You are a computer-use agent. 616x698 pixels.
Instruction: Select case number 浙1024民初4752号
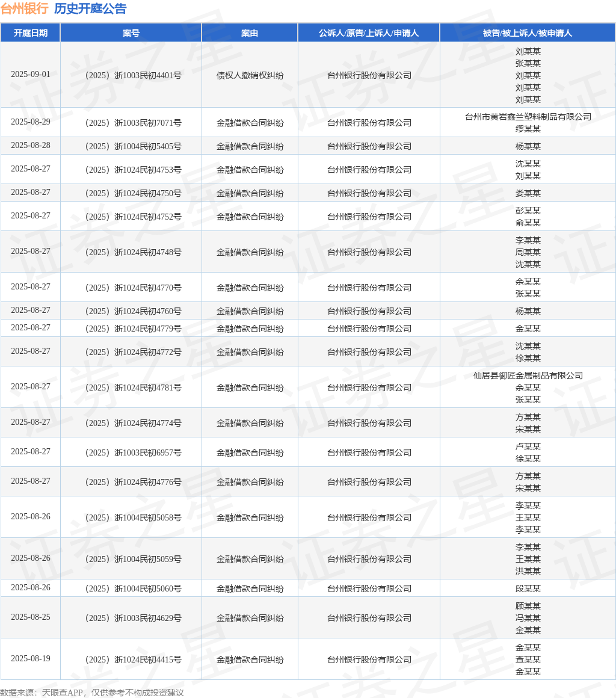pyautogui.click(x=133, y=217)
